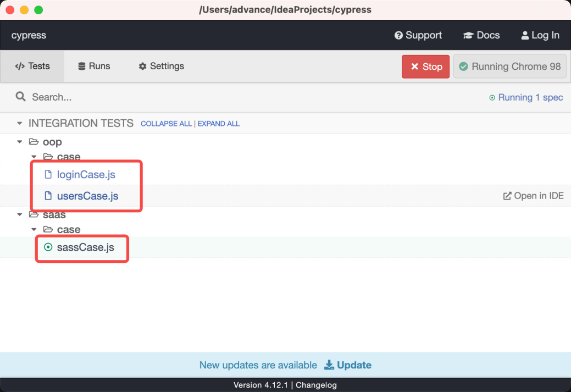Viewport: 571px width, 392px height.
Task: Click the Docs graduation cap icon
Action: tap(468, 35)
